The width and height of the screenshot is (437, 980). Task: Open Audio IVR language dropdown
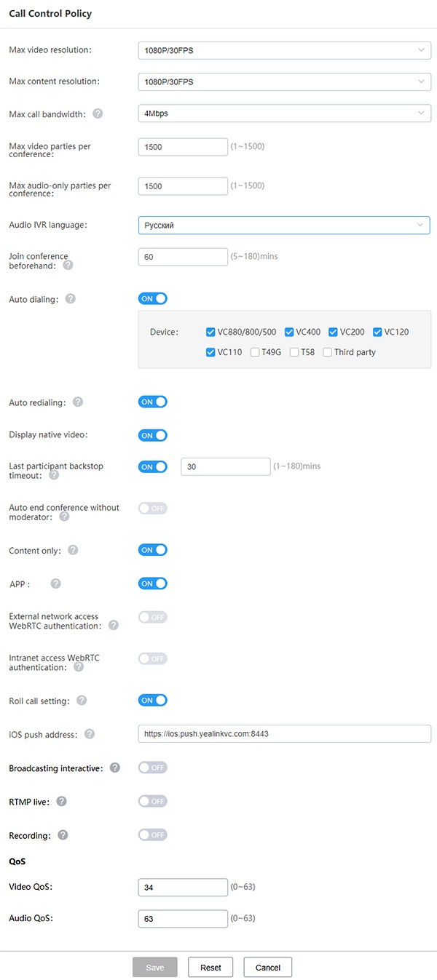pos(284,226)
